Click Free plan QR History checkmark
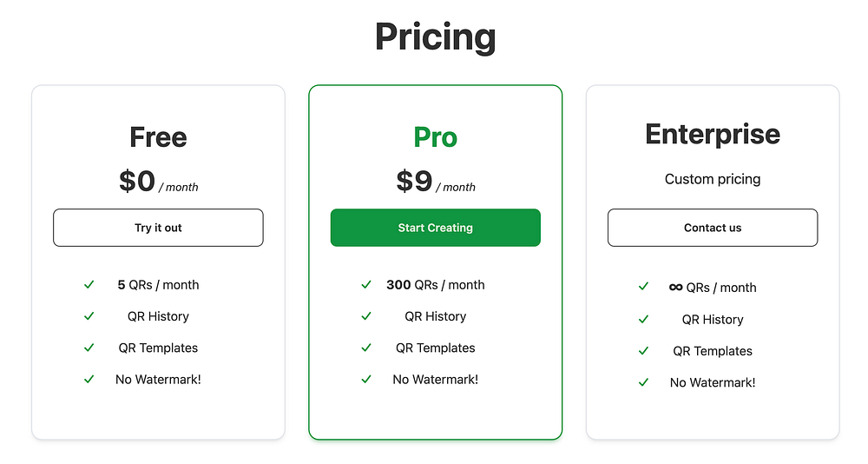The image size is (868, 464). pos(89,316)
